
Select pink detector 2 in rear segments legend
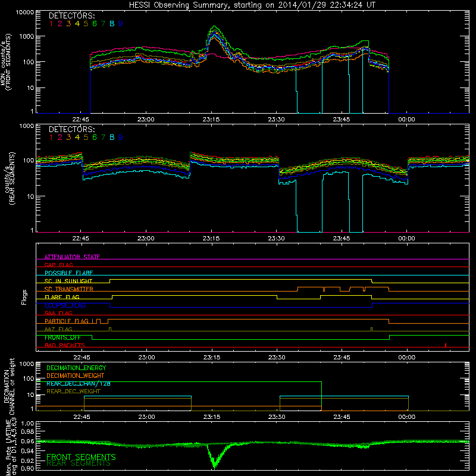(60, 137)
